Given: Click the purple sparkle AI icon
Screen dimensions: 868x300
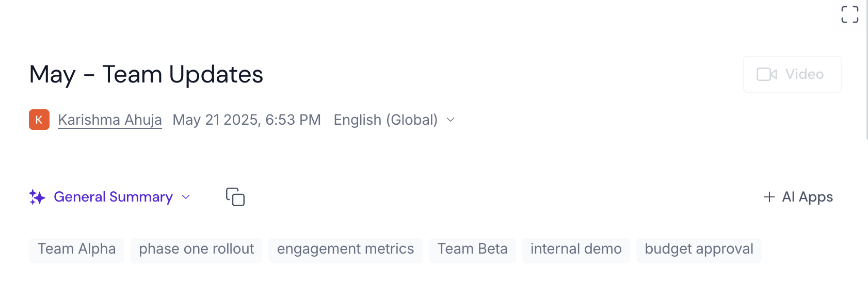Looking at the screenshot, I should [37, 197].
